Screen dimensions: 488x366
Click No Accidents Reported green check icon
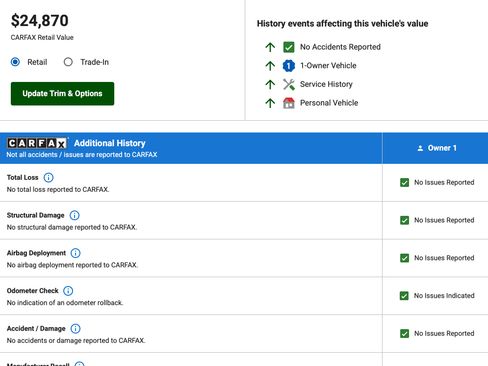pos(289,47)
